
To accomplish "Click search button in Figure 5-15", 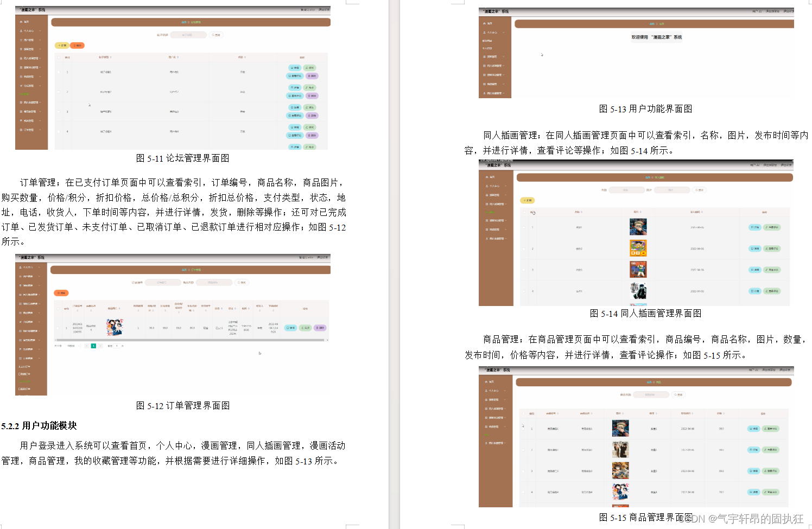I will [678, 394].
